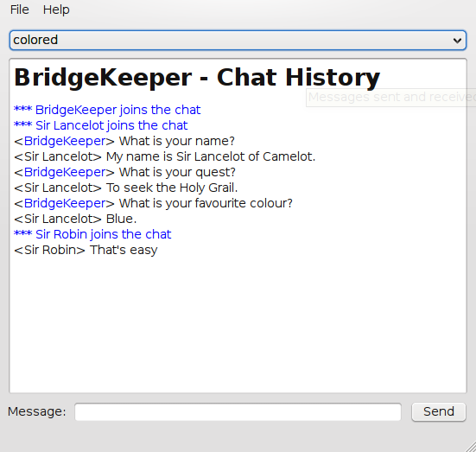Click the BridgeKeeper joins the chat line
This screenshot has width=476, height=452.
(107, 110)
